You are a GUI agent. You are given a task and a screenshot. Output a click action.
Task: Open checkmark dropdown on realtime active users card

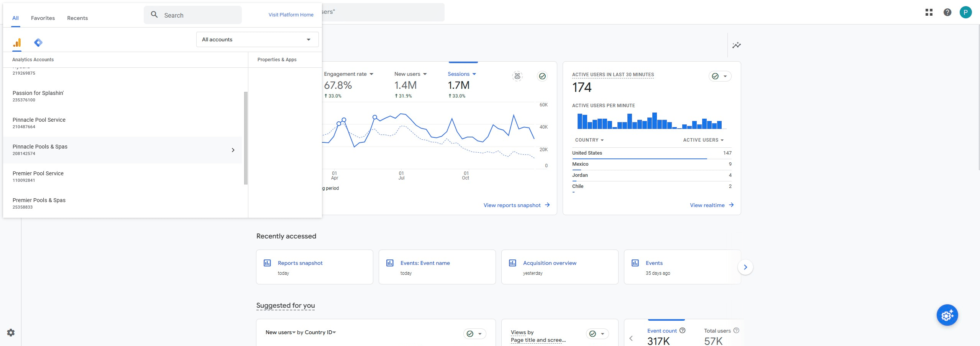[720, 76]
